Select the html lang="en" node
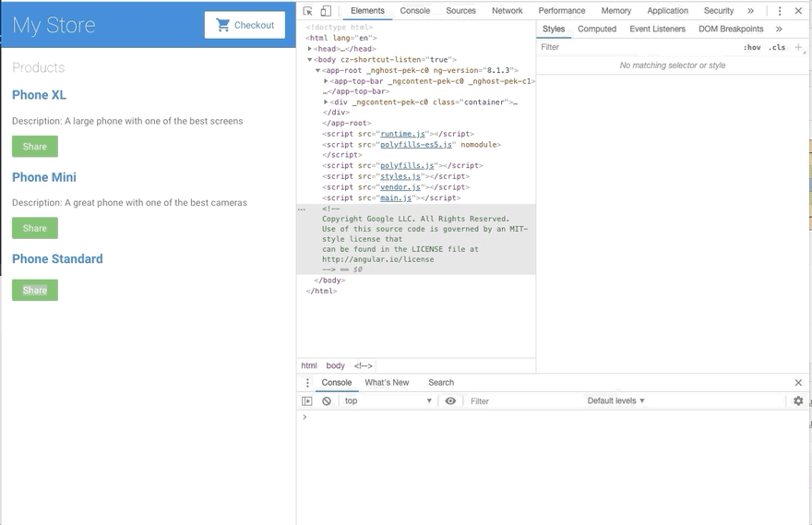The image size is (812, 525). click(341, 38)
